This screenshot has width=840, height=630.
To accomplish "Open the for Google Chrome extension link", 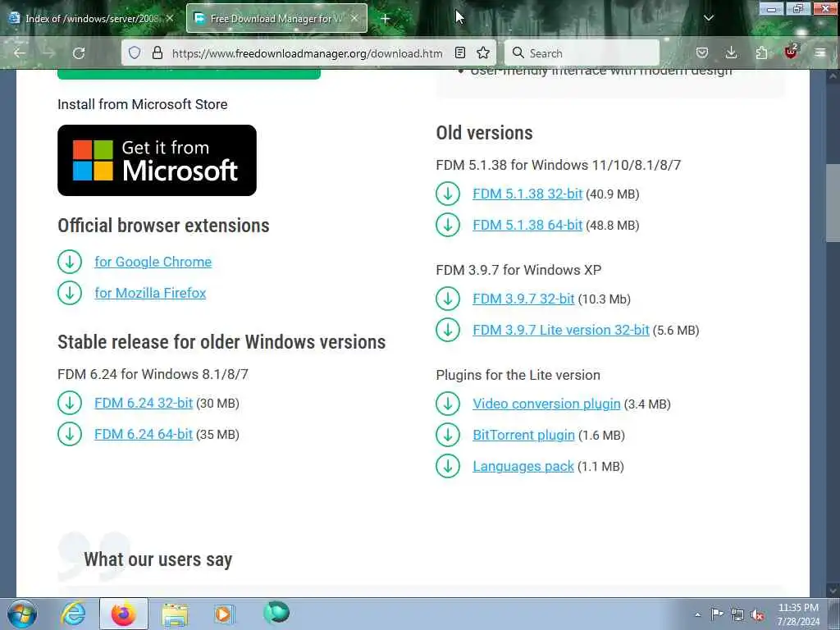I will coord(153,262).
